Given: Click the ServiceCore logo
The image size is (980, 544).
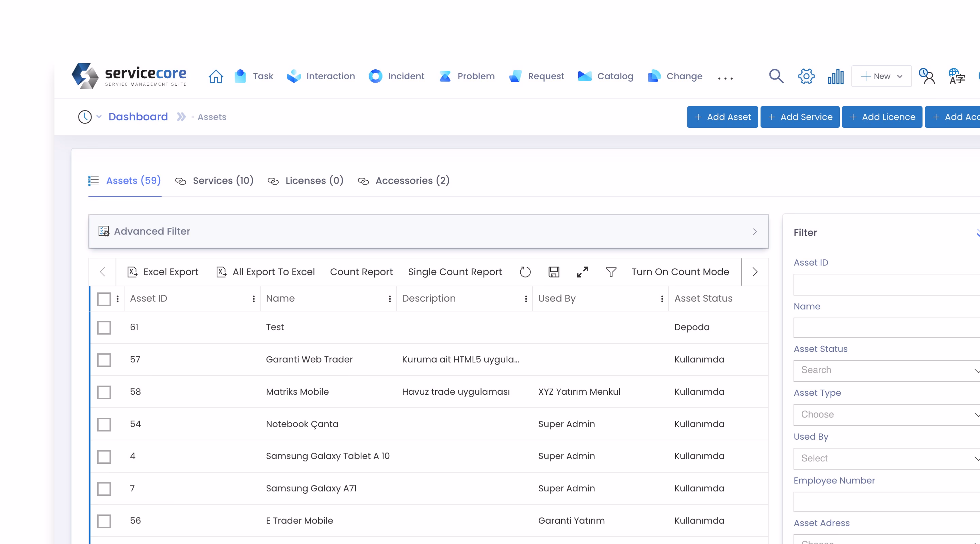Looking at the screenshot, I should (129, 76).
